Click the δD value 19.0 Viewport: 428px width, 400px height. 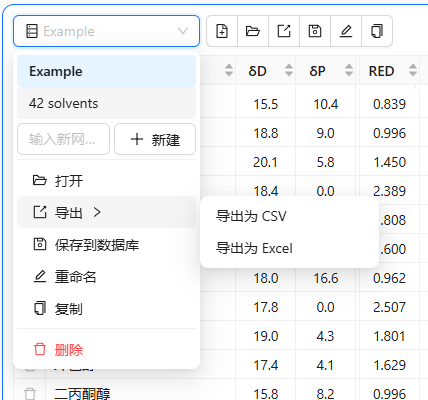click(266, 336)
